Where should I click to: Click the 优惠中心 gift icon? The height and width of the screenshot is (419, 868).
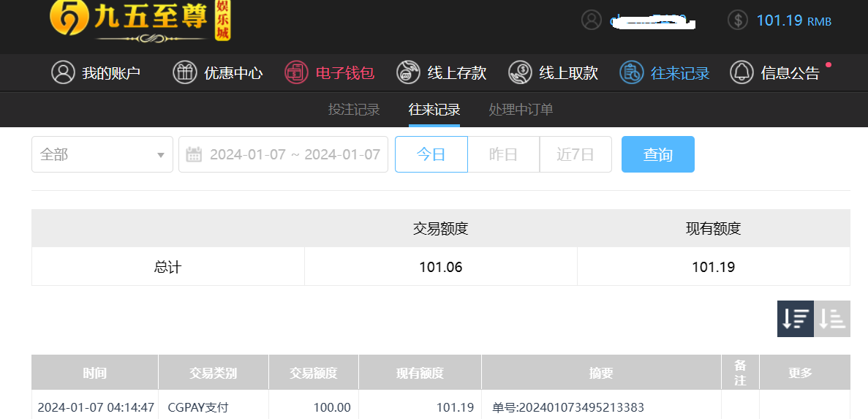point(185,72)
